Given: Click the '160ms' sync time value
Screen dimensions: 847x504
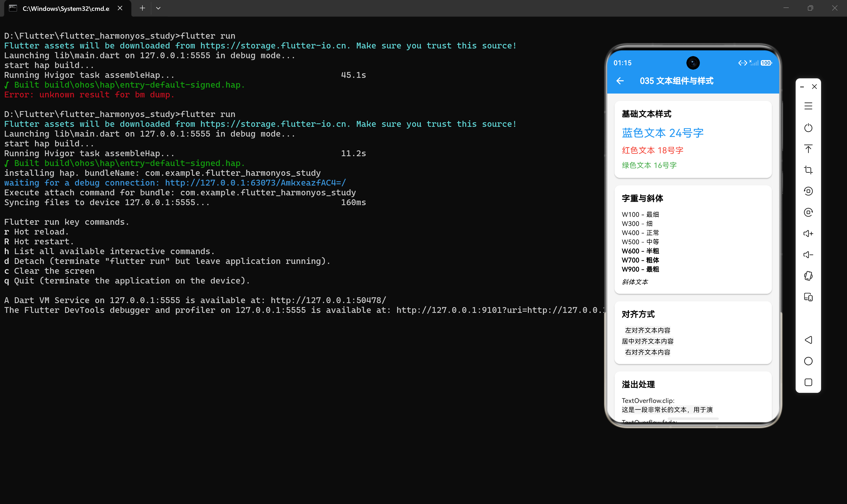Looking at the screenshot, I should 354,202.
